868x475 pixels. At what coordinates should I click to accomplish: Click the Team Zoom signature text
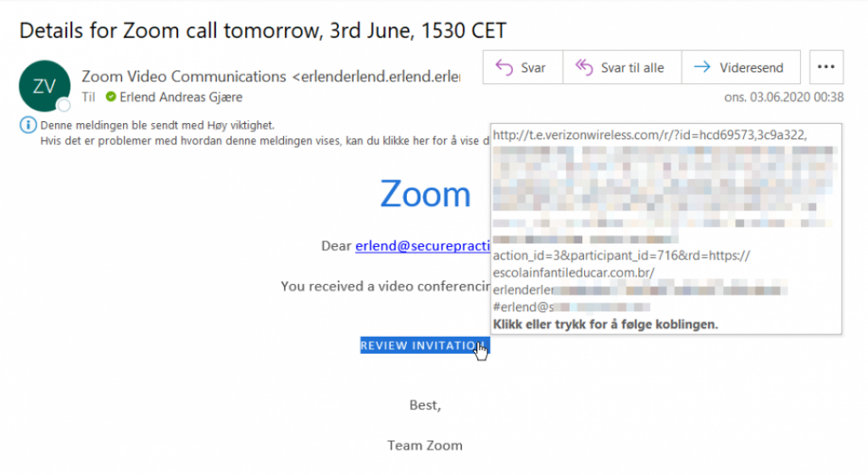pos(425,445)
